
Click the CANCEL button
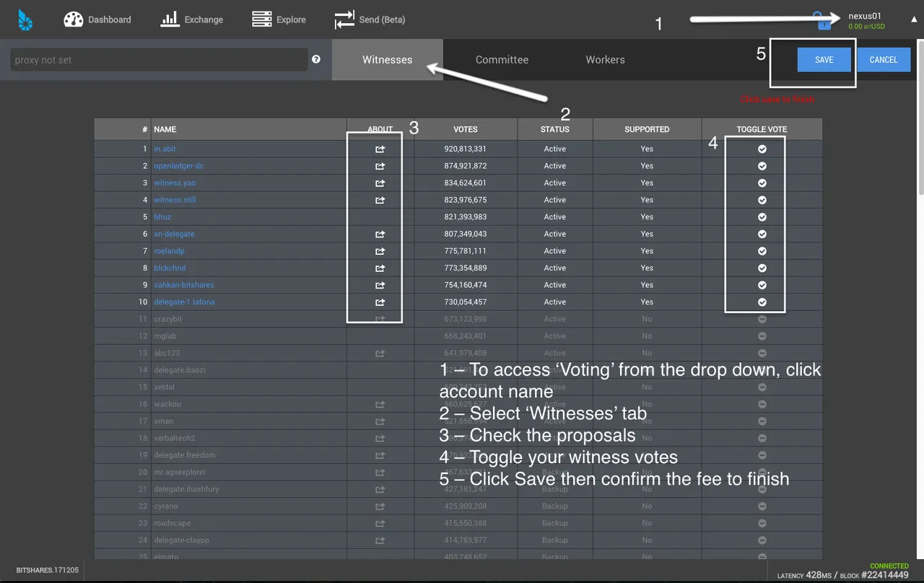pyautogui.click(x=884, y=60)
